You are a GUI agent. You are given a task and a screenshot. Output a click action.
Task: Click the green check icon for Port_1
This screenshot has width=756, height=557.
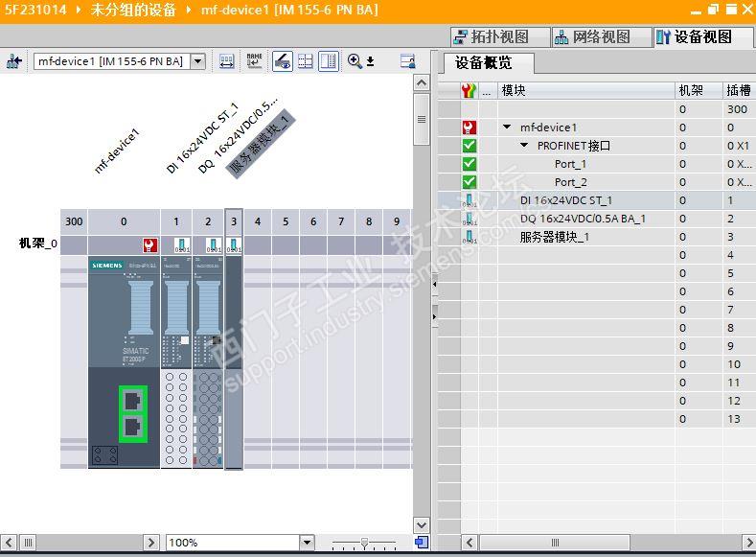click(x=470, y=164)
